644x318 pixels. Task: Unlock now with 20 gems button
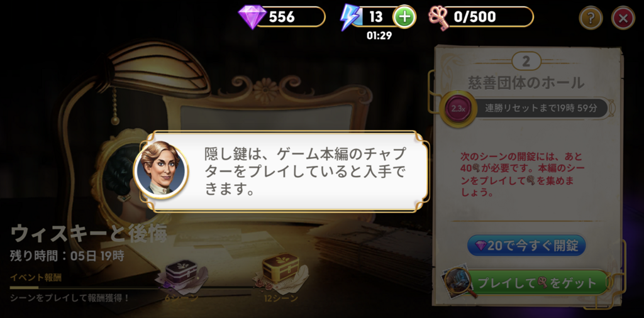526,246
